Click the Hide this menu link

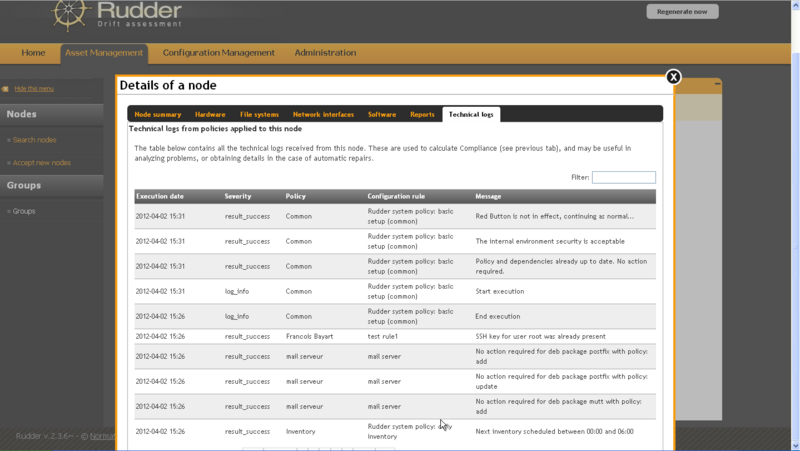coord(34,89)
